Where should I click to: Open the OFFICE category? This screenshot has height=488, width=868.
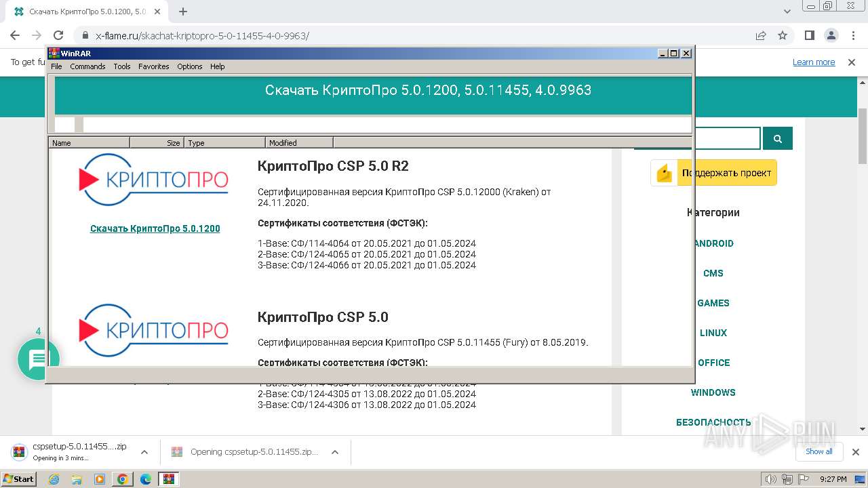713,363
